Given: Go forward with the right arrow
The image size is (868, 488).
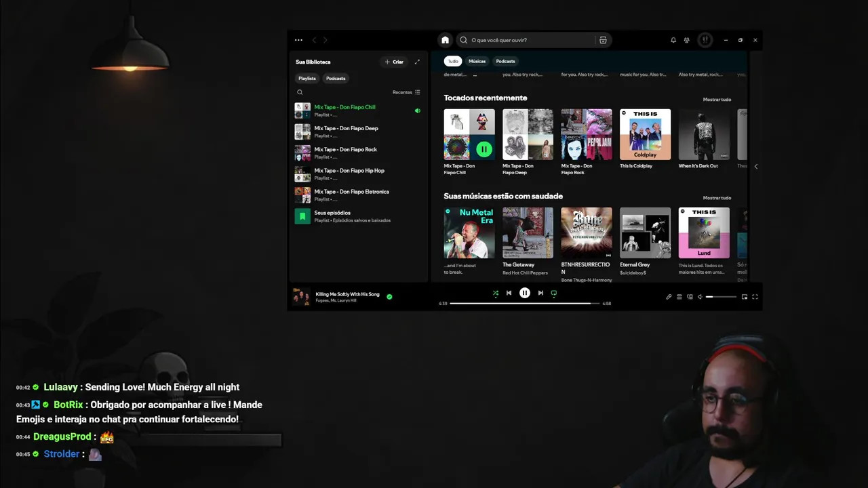Looking at the screenshot, I should (x=325, y=40).
